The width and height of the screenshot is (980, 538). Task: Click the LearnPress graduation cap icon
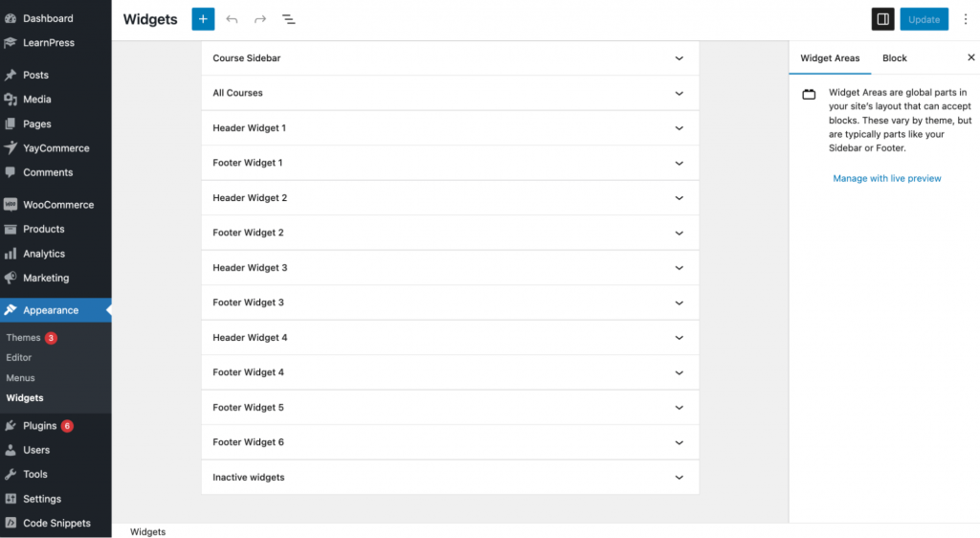click(x=11, y=42)
